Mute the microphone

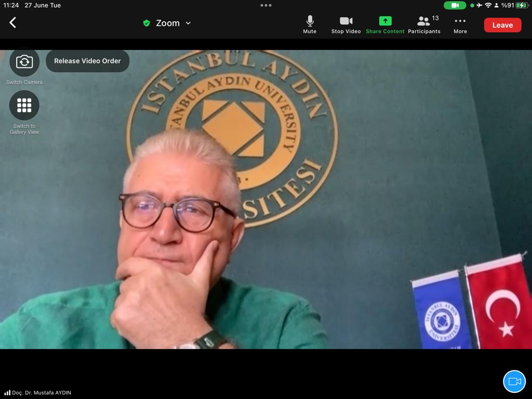(310, 25)
